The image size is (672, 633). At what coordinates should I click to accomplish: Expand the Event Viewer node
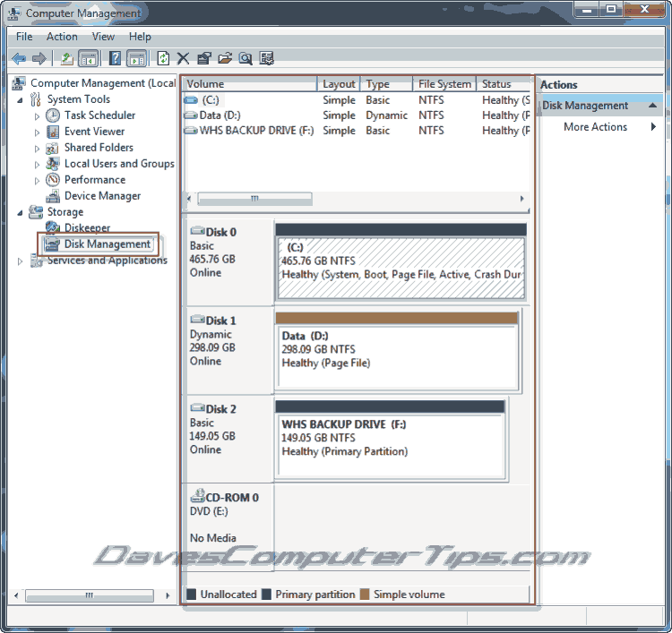point(37,133)
